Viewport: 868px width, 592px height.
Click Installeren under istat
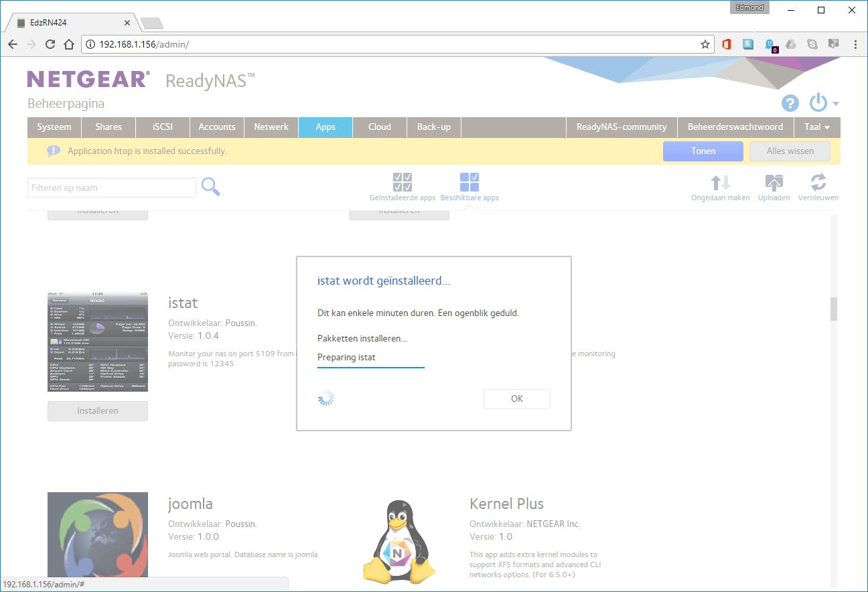coord(98,411)
